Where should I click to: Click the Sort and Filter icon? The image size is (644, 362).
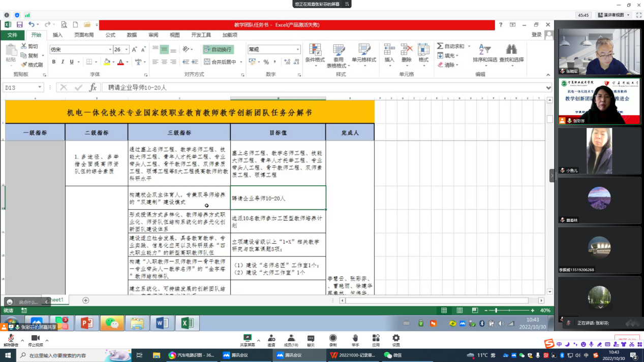coord(484,53)
